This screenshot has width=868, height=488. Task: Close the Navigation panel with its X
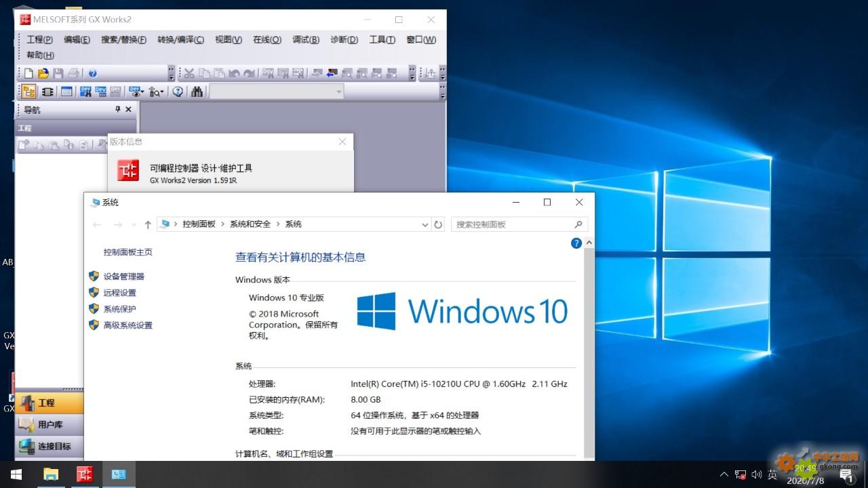[128, 109]
